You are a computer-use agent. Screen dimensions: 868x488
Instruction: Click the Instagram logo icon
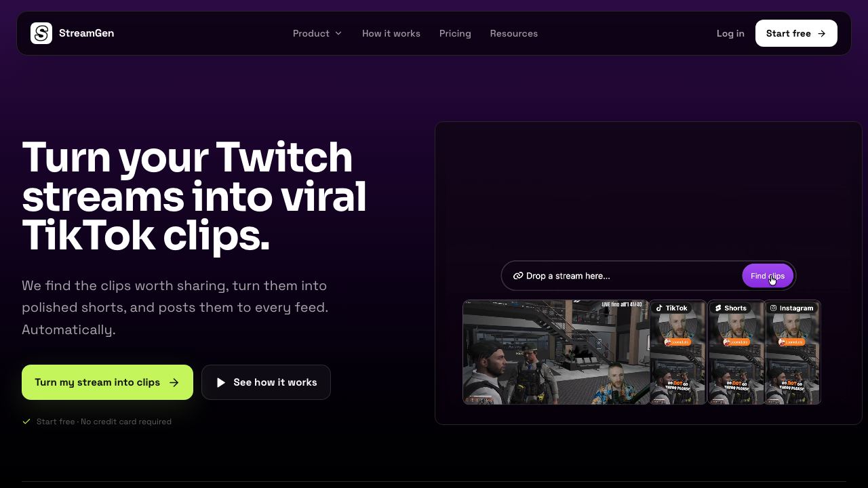coord(773,308)
